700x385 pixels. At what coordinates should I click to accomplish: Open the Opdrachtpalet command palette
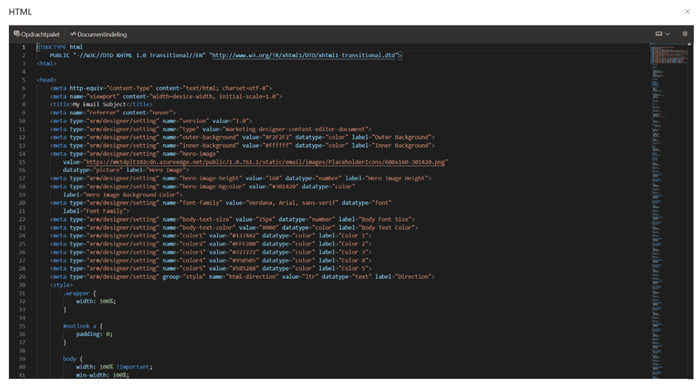pyautogui.click(x=37, y=34)
